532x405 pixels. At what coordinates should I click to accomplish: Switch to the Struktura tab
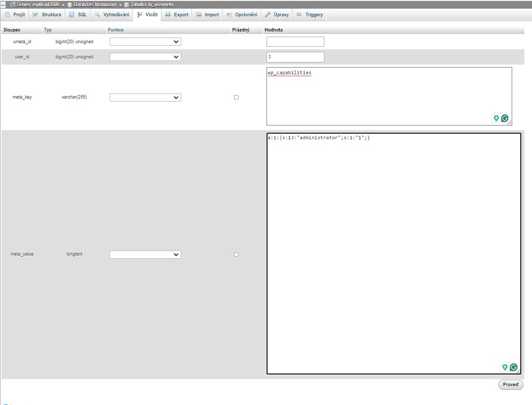tap(47, 15)
